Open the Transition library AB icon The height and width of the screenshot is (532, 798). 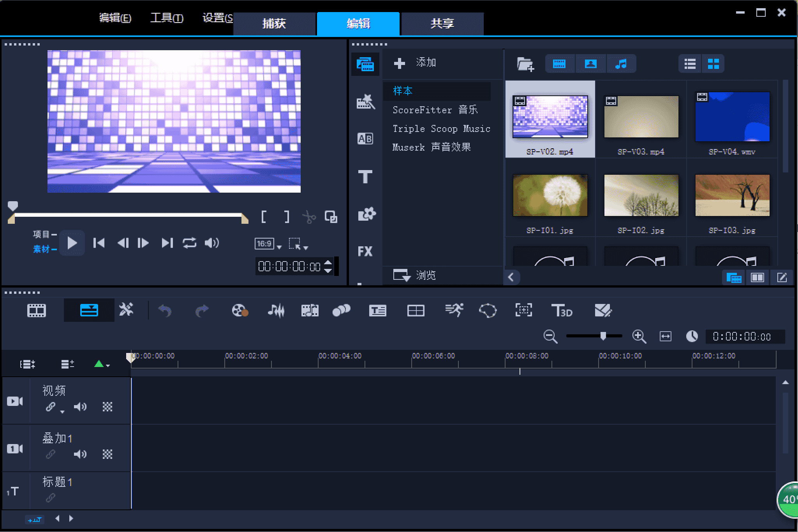[365, 139]
